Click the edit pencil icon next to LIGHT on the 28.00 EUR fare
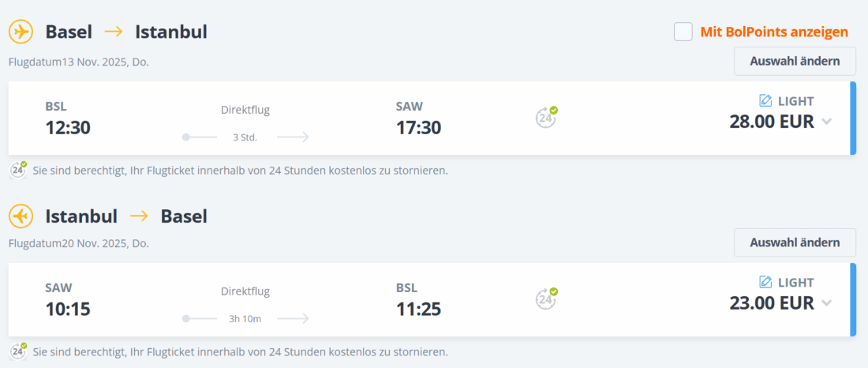Image resolution: width=868 pixels, height=368 pixels. [765, 100]
